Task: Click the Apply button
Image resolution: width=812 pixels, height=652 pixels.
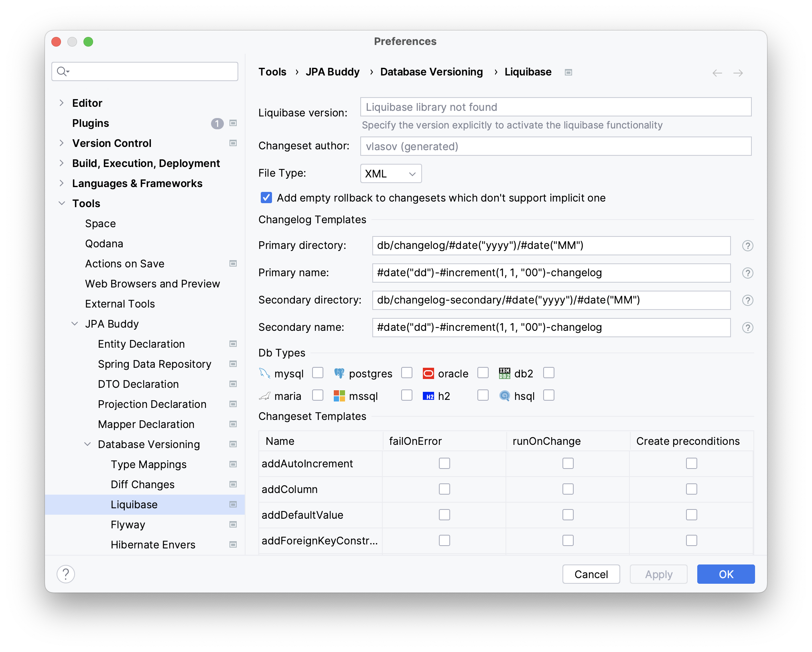Action: 658,574
